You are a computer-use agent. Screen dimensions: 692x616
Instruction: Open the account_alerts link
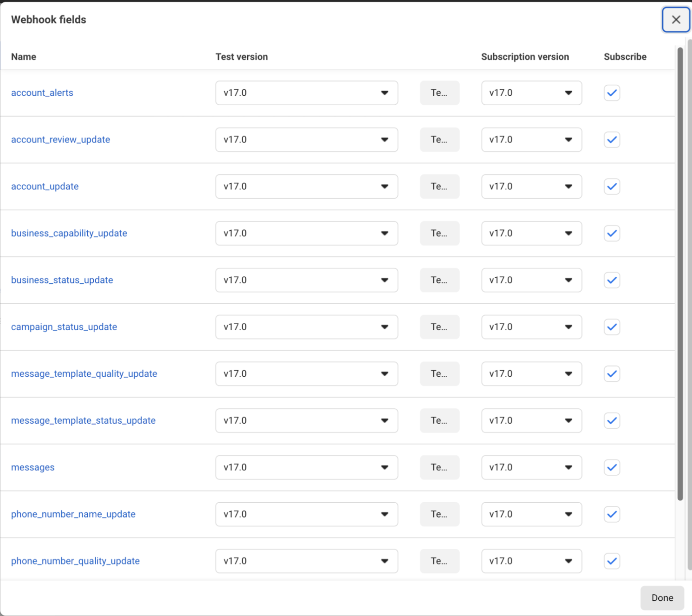[x=42, y=92]
